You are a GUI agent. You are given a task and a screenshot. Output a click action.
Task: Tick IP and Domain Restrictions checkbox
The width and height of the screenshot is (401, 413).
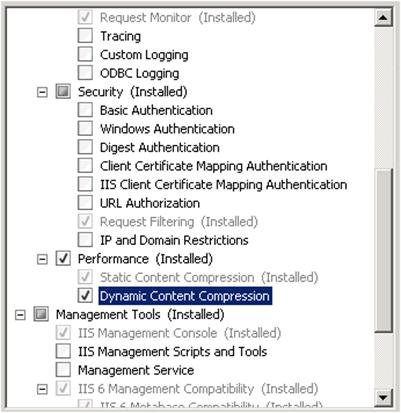coord(85,240)
